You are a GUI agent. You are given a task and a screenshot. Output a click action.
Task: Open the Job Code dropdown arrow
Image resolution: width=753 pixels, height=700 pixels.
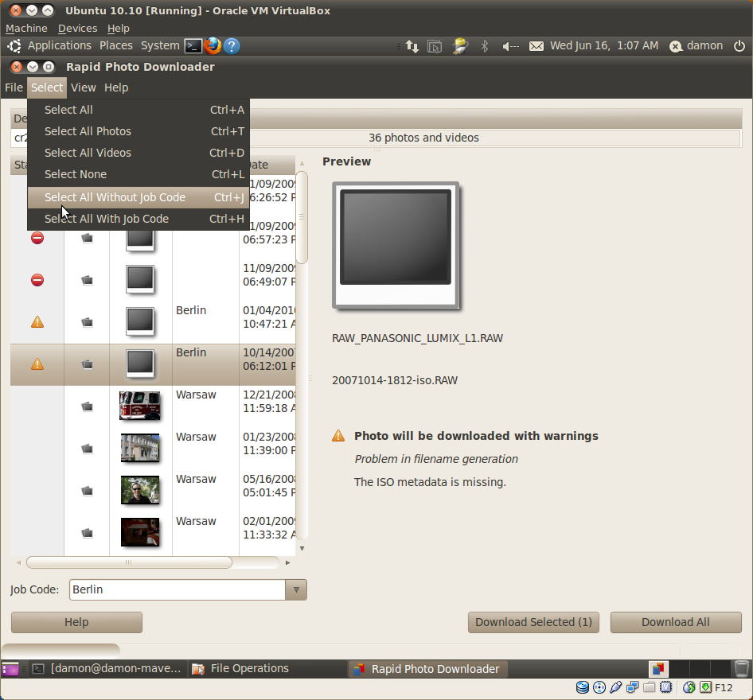pos(296,589)
